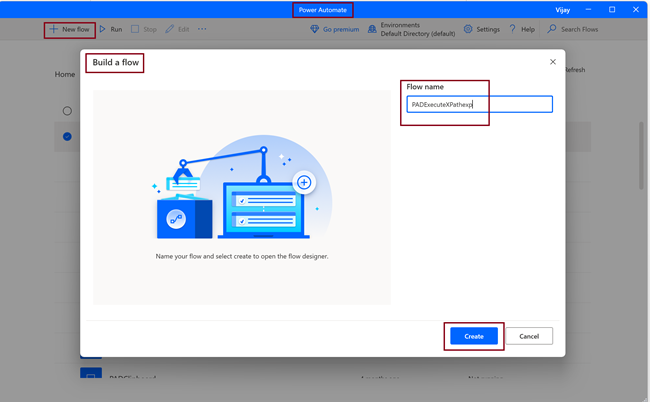Click the Run toolbar button
The width and height of the screenshot is (650, 402).
click(x=111, y=29)
